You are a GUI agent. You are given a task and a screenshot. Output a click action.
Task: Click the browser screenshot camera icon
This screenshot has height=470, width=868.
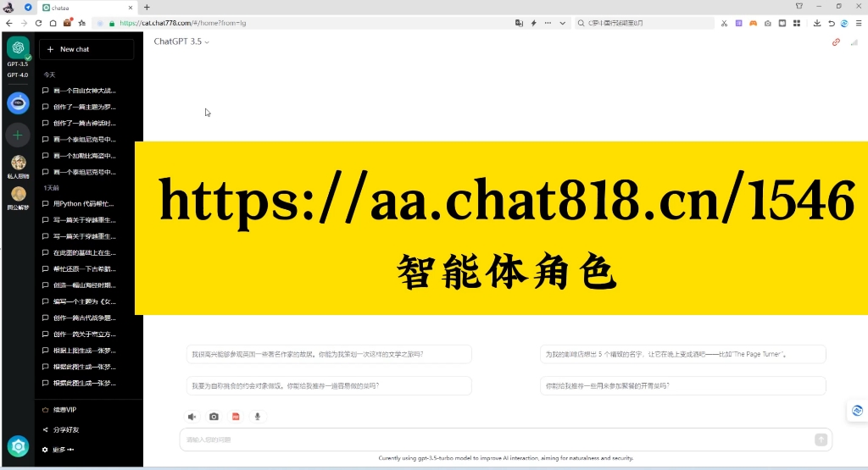[x=768, y=23]
